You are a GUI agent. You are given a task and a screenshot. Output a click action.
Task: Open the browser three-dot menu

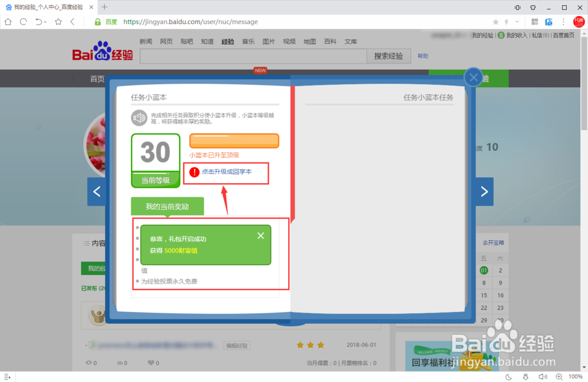coord(563,22)
